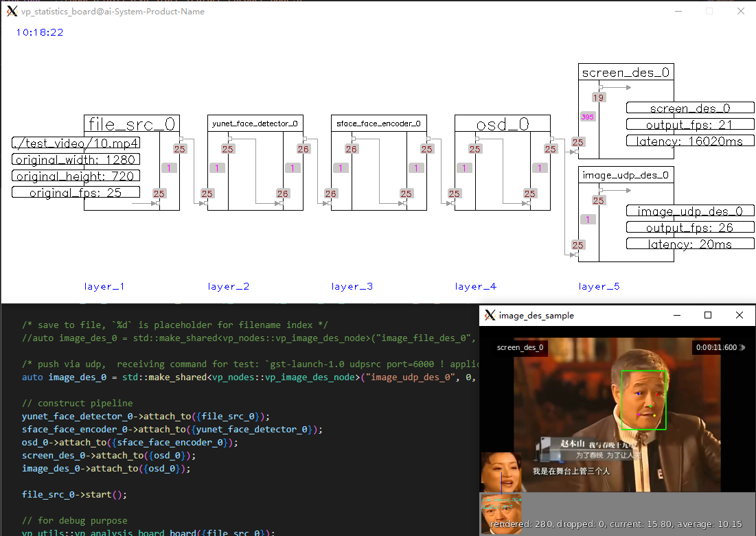Screen dimensions: 756x536
Task: Click the '// construct pipeline' comment
Action: click(x=77, y=404)
